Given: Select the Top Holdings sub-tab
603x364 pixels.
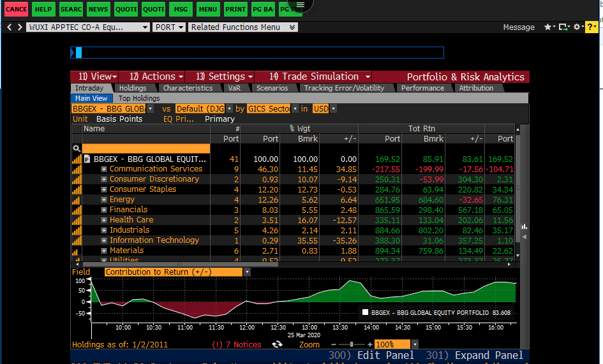Looking at the screenshot, I should pyautogui.click(x=139, y=98).
